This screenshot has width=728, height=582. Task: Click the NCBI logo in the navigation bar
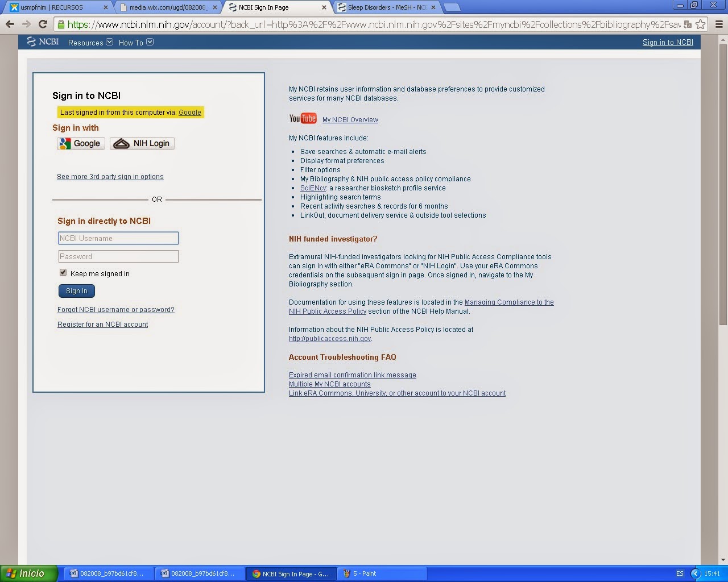tap(43, 41)
